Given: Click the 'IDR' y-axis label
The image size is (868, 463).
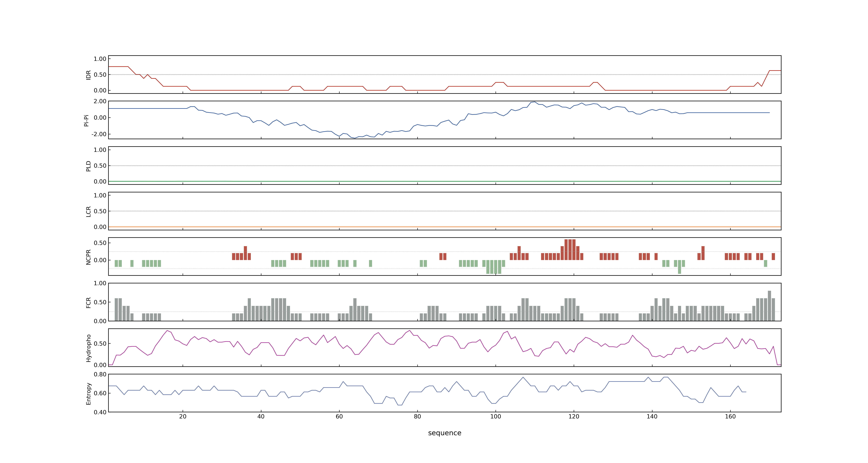Looking at the screenshot, I should (88, 75).
